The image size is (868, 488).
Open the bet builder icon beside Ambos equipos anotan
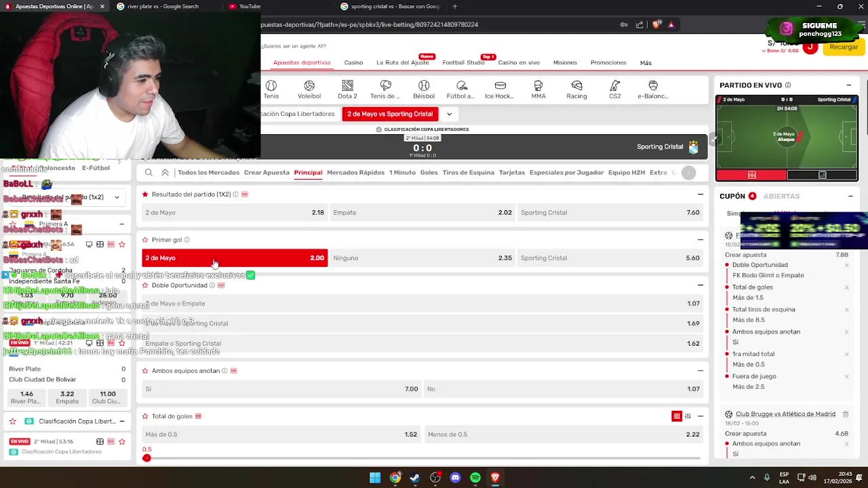(234, 371)
